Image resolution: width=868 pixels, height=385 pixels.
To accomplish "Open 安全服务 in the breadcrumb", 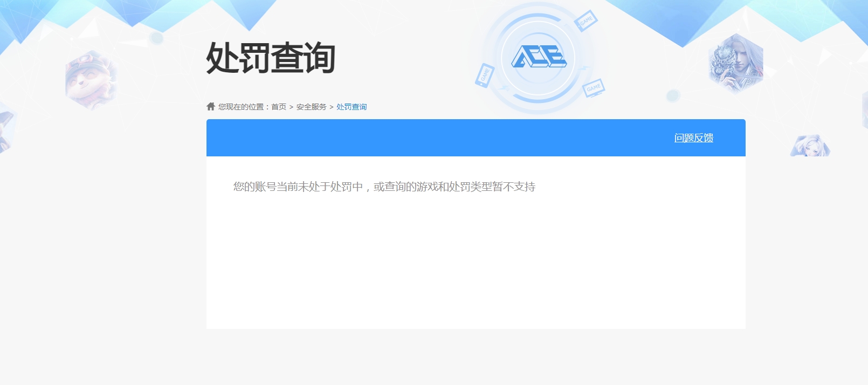I will 311,107.
